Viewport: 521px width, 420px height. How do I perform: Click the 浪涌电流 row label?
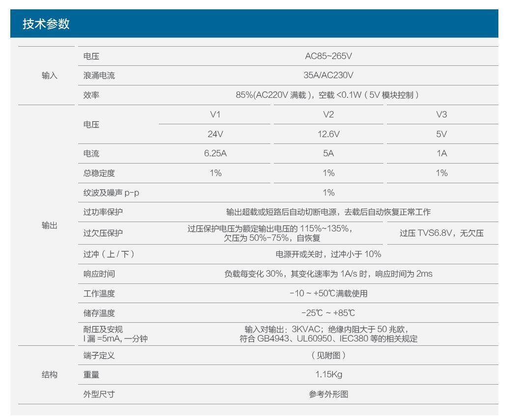coord(99,76)
